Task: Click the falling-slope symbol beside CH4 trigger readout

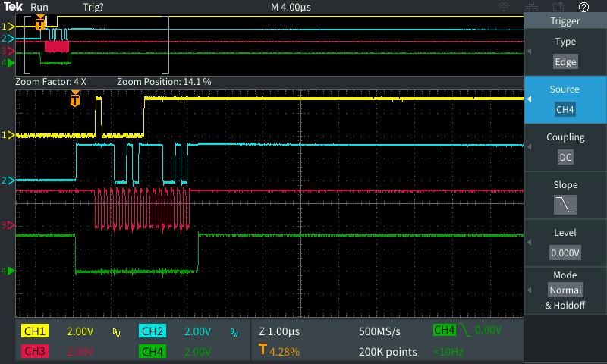Action: 465,330
